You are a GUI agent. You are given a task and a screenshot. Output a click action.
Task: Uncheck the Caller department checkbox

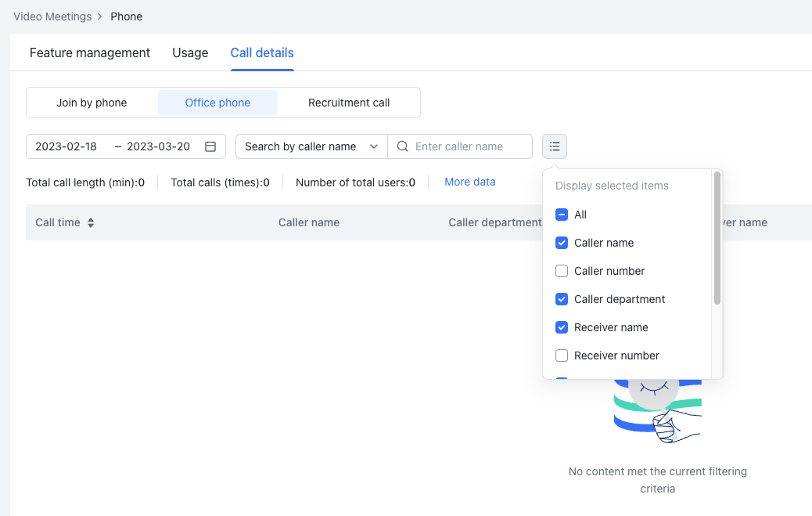click(x=562, y=299)
